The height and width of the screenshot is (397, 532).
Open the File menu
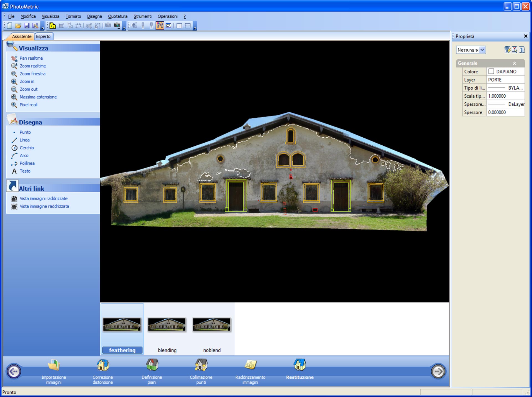tap(11, 16)
